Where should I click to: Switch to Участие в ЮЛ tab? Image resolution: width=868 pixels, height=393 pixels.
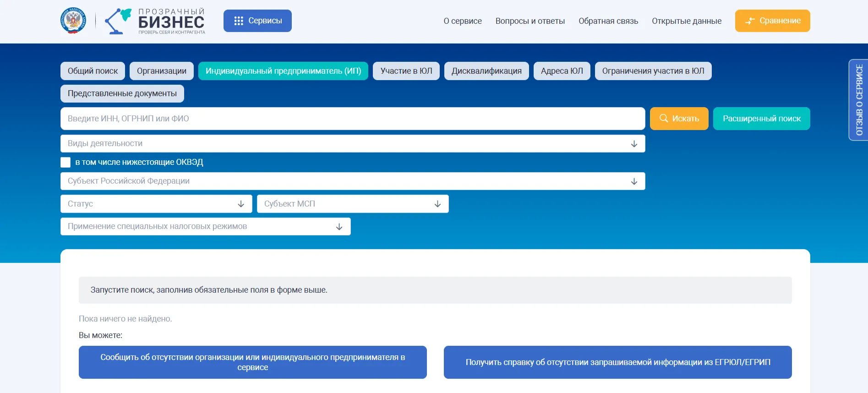pyautogui.click(x=406, y=71)
